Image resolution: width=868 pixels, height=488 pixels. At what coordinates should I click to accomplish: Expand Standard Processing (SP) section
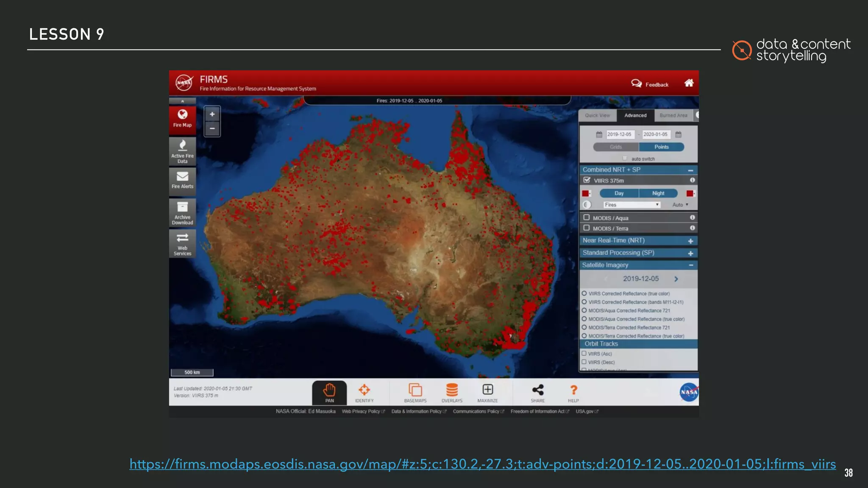(690, 253)
